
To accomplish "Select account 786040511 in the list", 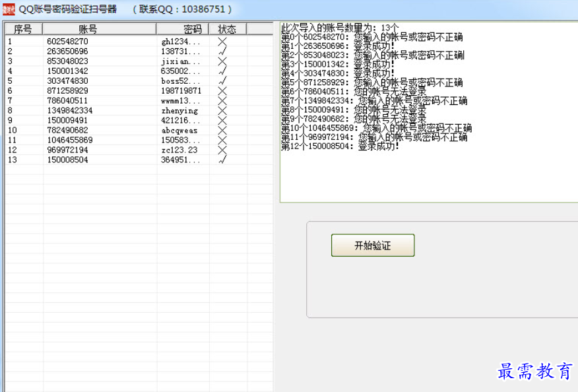I will click(67, 101).
